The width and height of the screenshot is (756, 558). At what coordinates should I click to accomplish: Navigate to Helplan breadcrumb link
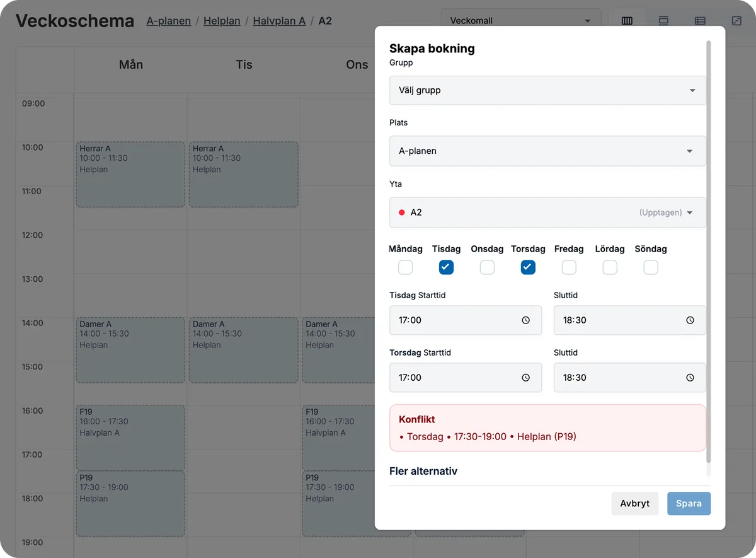click(222, 21)
